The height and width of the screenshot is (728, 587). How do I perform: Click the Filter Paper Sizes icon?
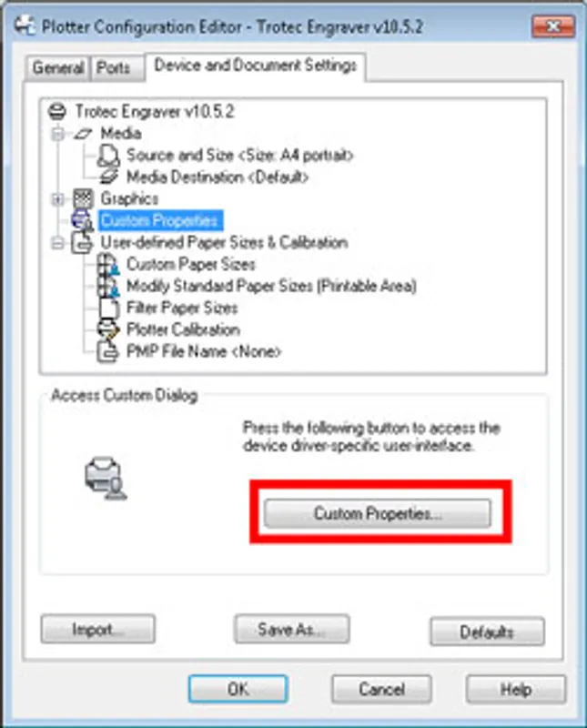108,308
